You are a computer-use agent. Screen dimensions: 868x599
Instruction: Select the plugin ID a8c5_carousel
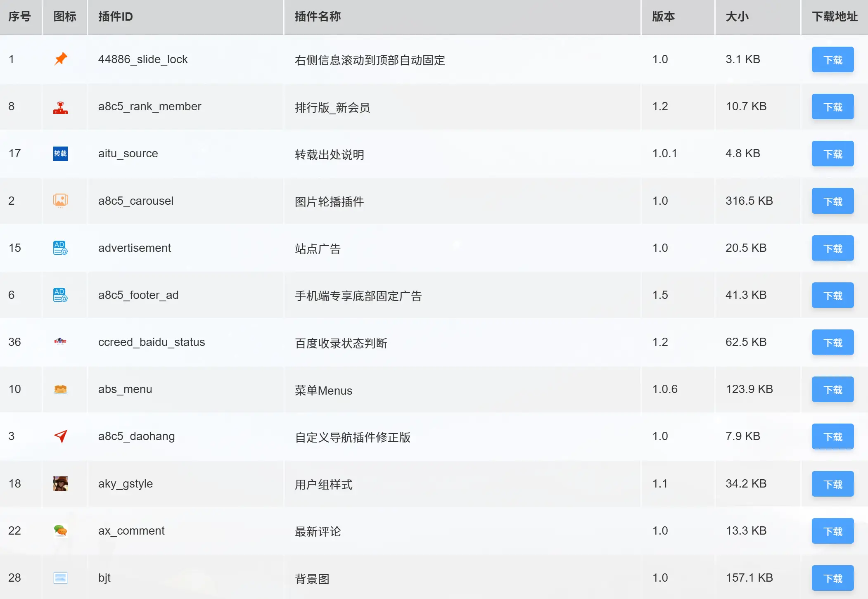(136, 201)
